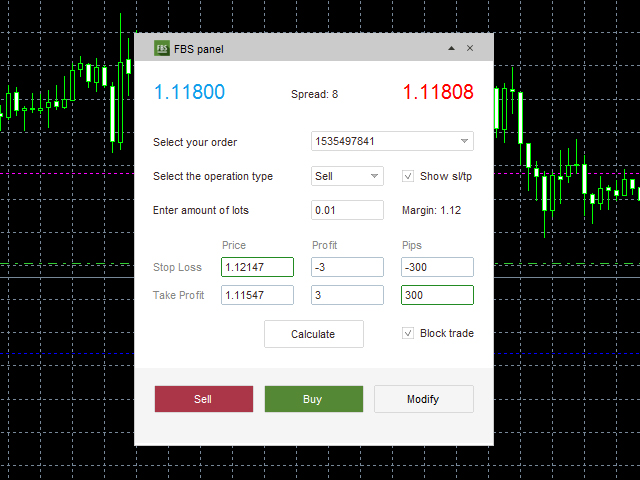
Task: Click the amount of lots field 0.01
Action: click(347, 210)
